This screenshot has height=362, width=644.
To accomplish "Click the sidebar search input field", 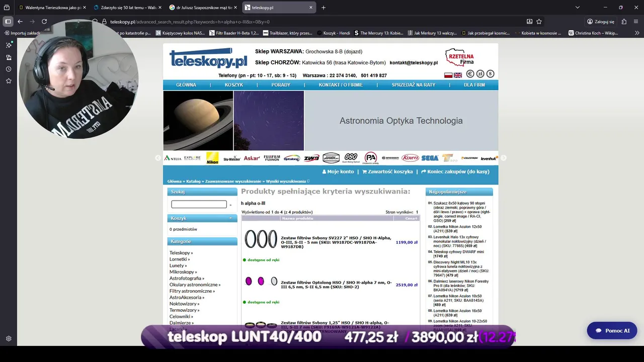I will [x=199, y=204].
